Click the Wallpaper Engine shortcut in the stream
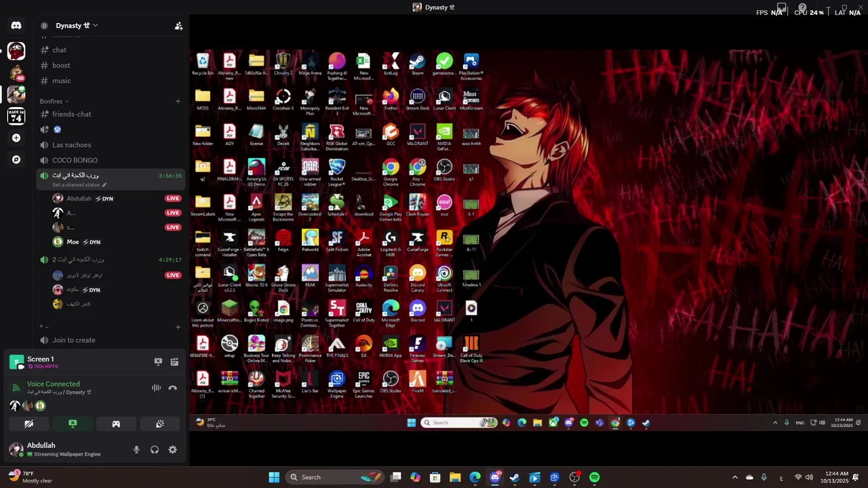 pos(337,384)
